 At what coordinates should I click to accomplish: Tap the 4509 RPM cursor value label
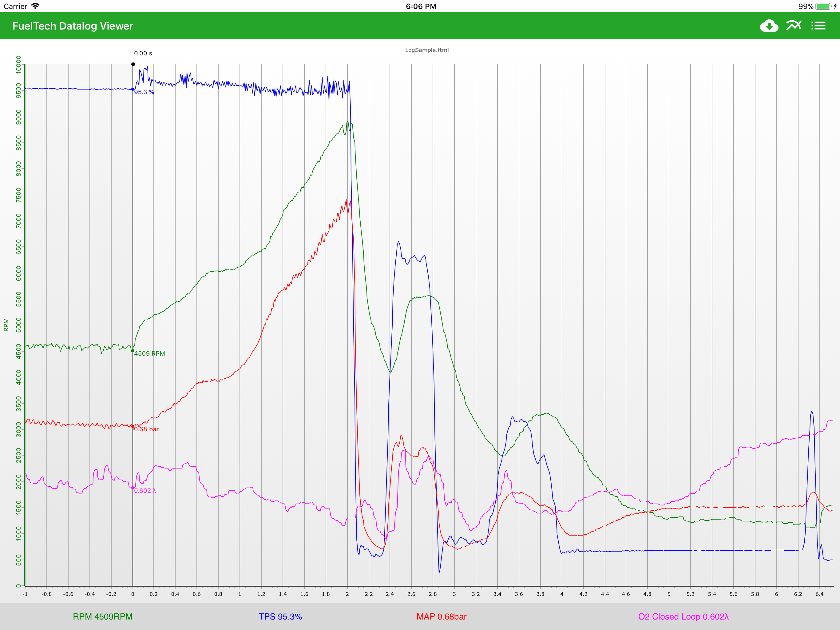click(150, 353)
